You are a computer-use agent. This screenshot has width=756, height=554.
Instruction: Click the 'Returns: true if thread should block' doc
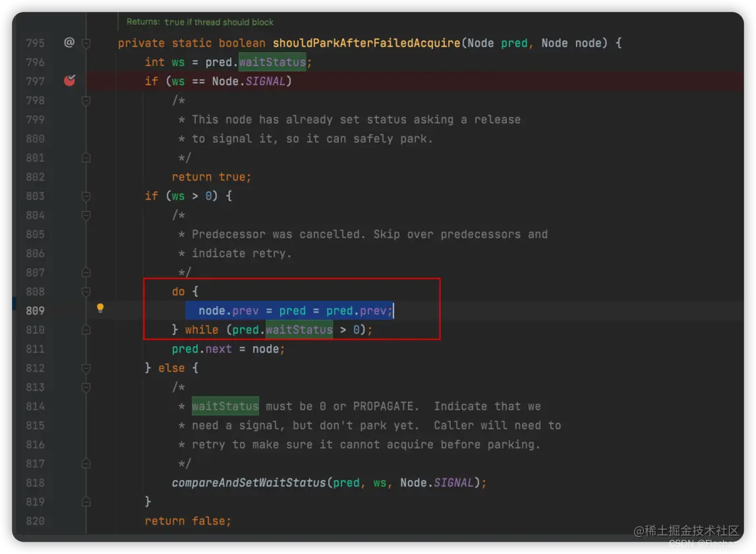[x=200, y=22]
